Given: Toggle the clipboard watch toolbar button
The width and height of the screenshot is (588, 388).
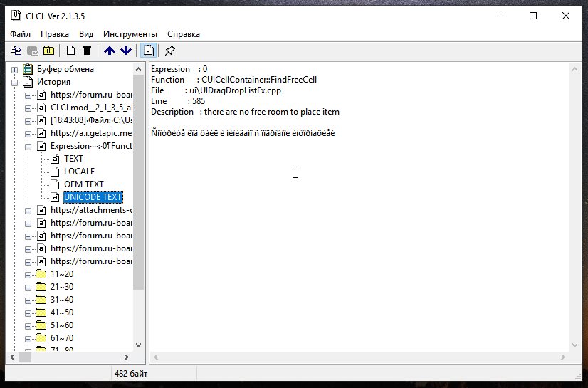Looking at the screenshot, I should [148, 51].
